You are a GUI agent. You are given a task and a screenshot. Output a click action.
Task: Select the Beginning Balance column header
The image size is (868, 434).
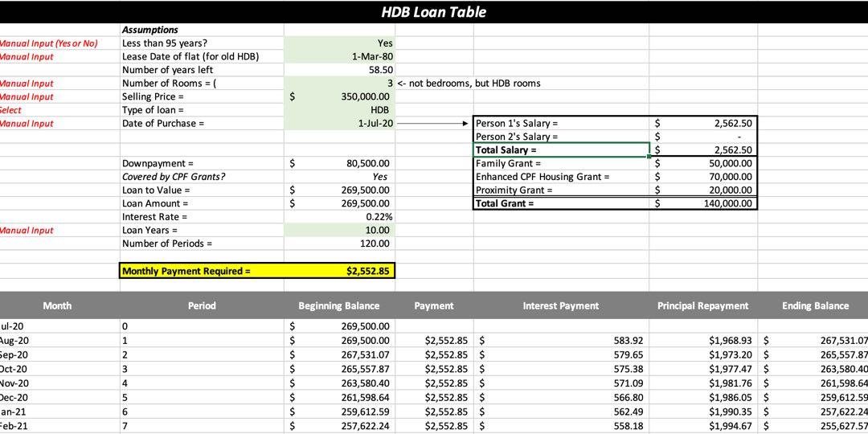(x=339, y=305)
